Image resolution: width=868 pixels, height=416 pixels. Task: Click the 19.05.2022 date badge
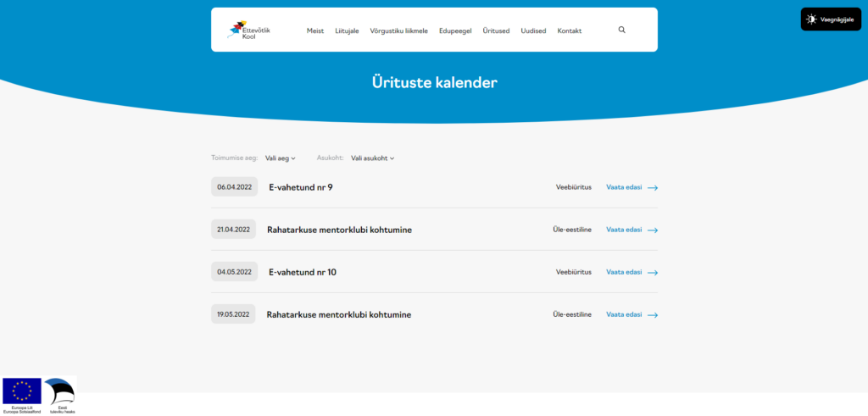233,314
